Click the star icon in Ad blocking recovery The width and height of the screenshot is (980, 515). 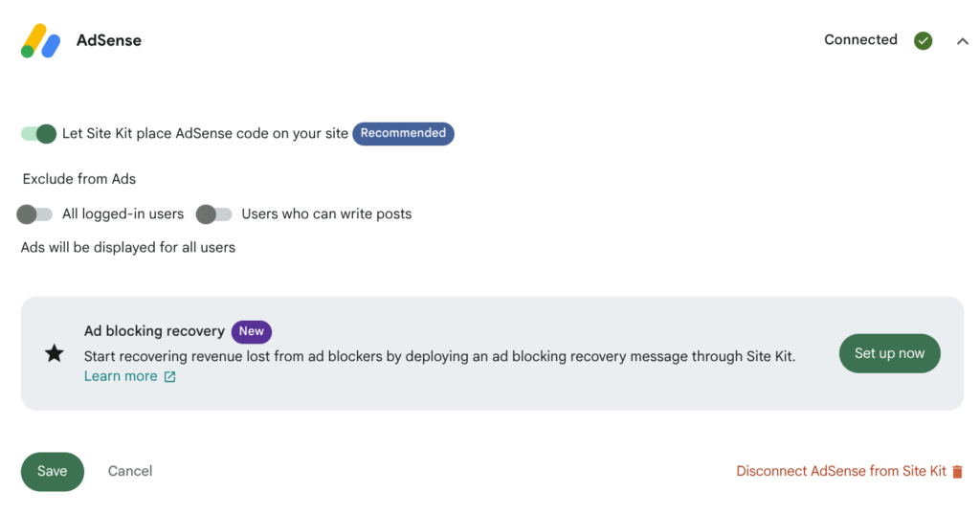tap(55, 353)
